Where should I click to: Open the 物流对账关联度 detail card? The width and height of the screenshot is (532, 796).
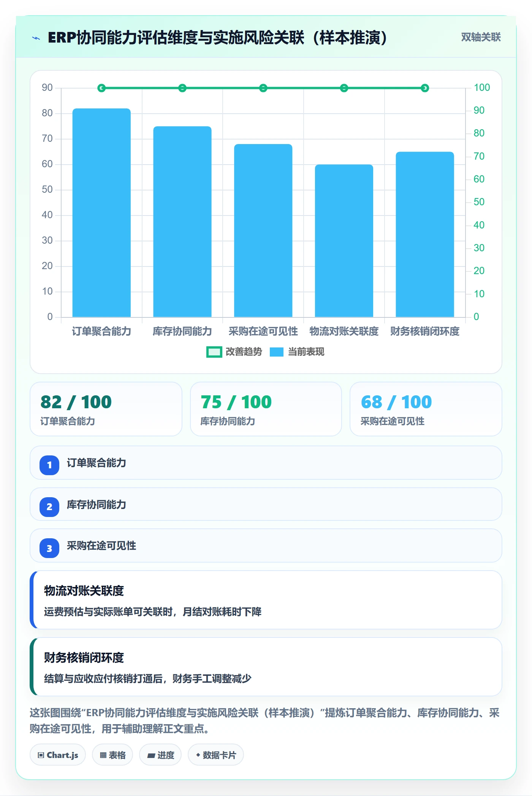tap(266, 600)
